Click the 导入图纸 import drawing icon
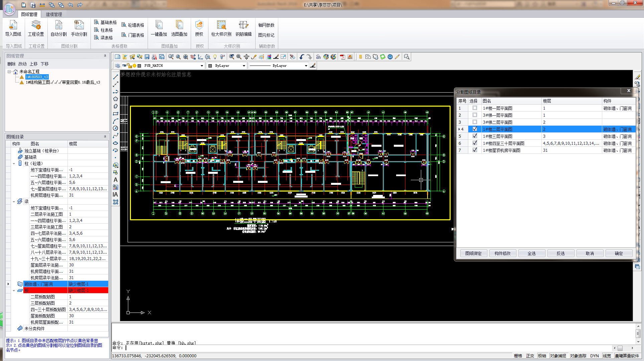Screen dimensions: 644x361 click(x=13, y=28)
